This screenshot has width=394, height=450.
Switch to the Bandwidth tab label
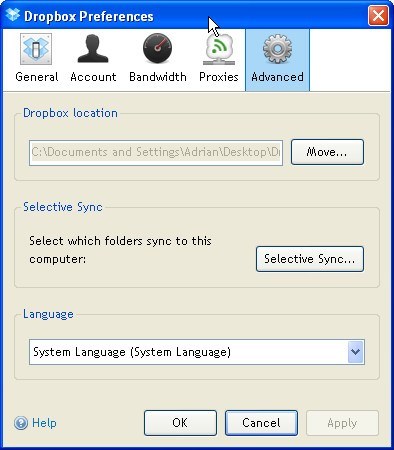(x=158, y=77)
